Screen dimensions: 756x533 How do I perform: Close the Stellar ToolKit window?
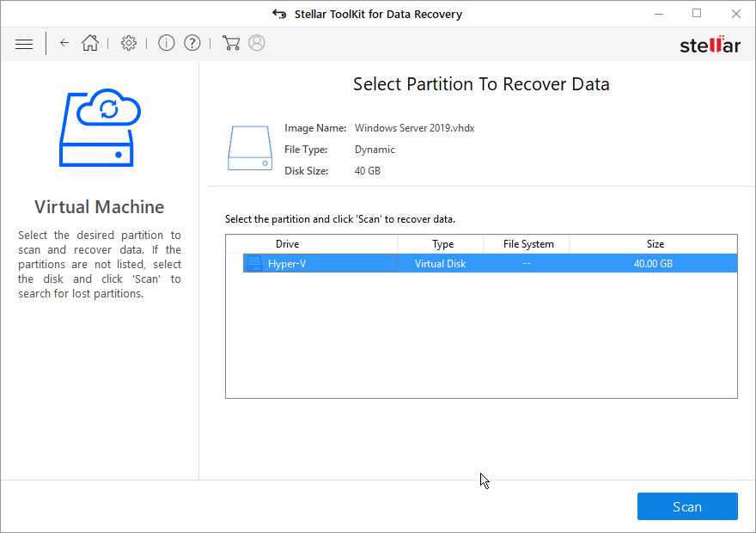click(735, 14)
